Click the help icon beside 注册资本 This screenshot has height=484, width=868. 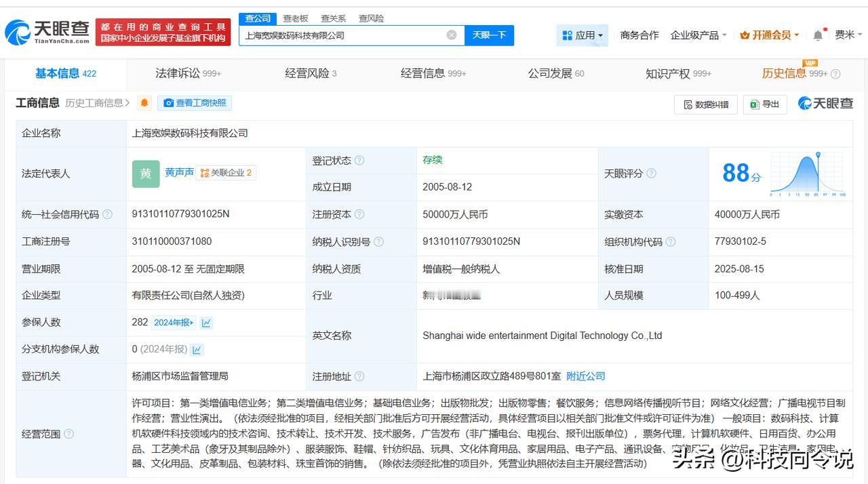click(x=359, y=215)
